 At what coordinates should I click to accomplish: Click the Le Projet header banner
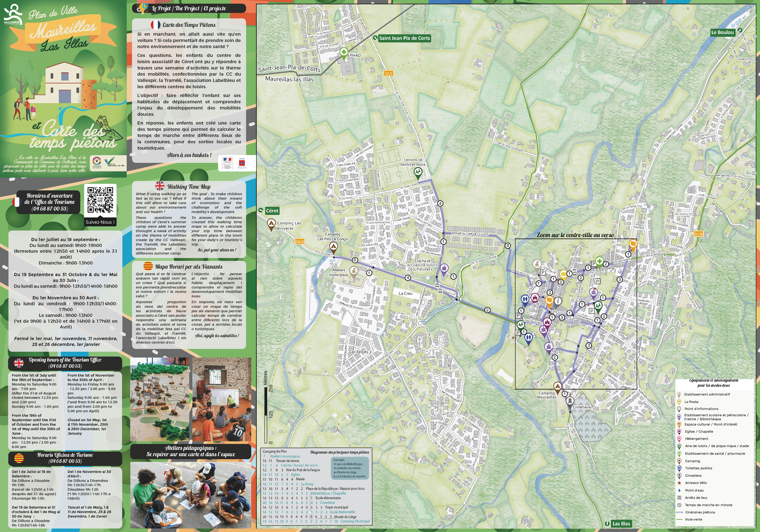pyautogui.click(x=189, y=8)
